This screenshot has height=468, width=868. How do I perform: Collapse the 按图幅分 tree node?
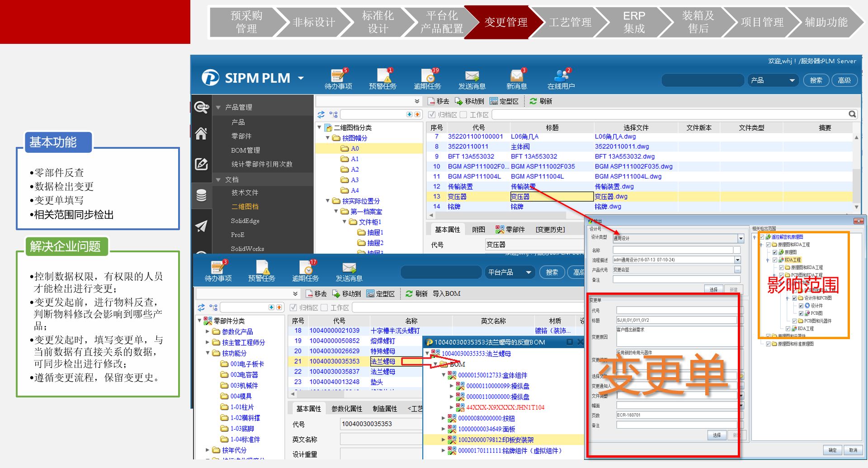click(x=328, y=138)
